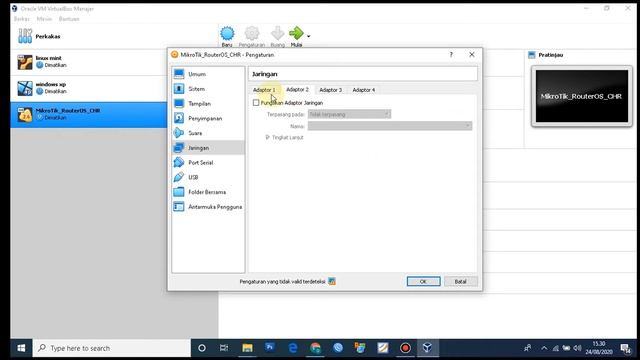Click the volume speaker tray icon

click(x=577, y=348)
